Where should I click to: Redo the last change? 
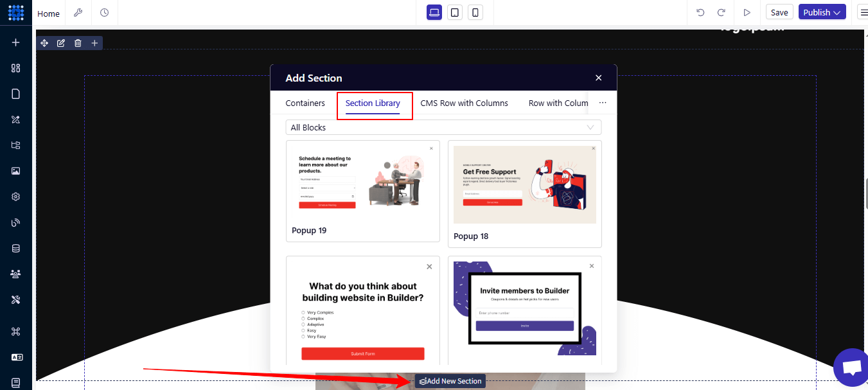point(722,12)
